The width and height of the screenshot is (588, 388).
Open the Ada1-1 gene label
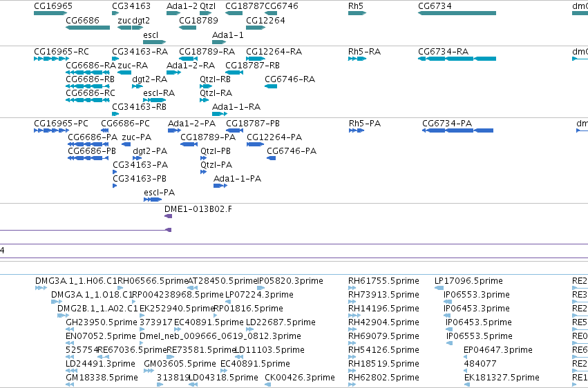[x=228, y=35]
